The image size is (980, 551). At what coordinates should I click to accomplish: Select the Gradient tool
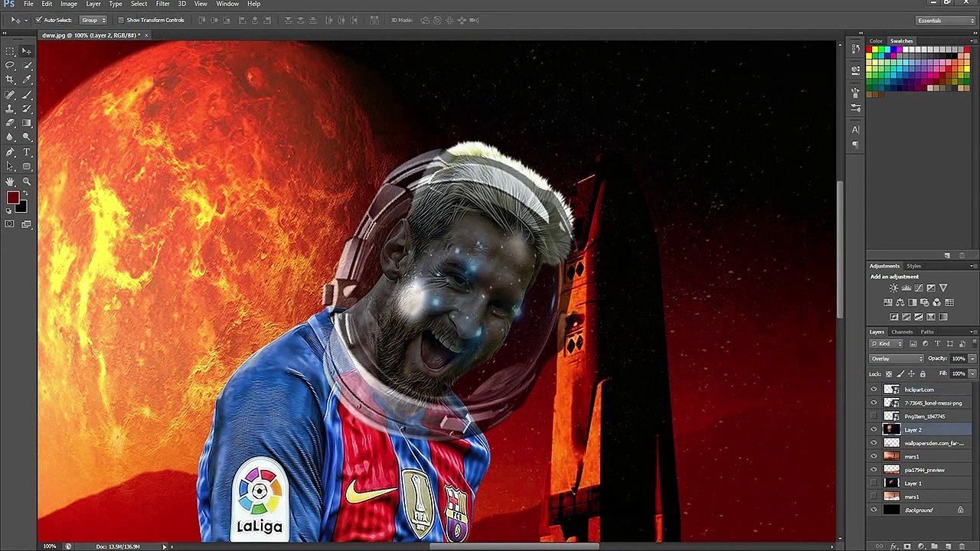coord(27,122)
